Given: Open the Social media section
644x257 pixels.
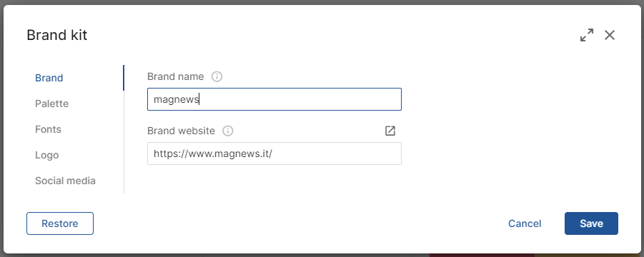Looking at the screenshot, I should pyautogui.click(x=65, y=181).
